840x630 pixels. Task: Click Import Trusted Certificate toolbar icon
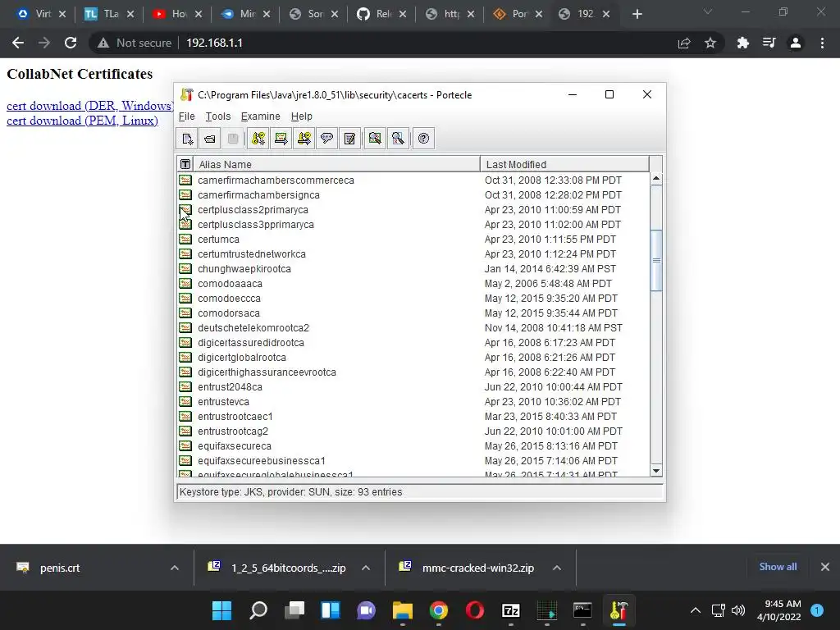coord(281,139)
